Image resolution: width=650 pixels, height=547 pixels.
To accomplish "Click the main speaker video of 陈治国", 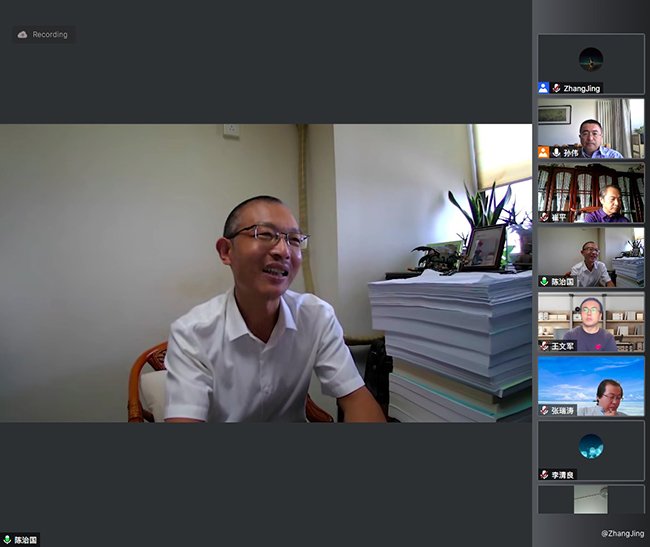I will (x=266, y=273).
